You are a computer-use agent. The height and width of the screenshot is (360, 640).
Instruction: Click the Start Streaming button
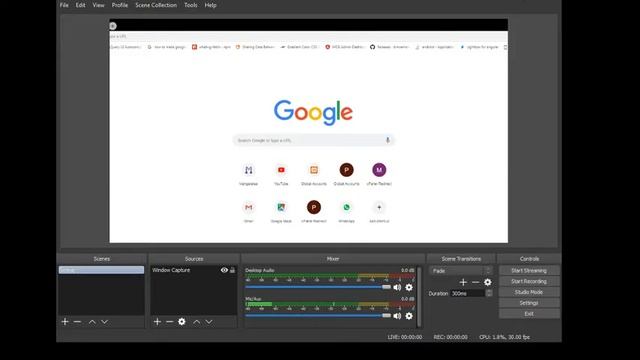(x=529, y=271)
